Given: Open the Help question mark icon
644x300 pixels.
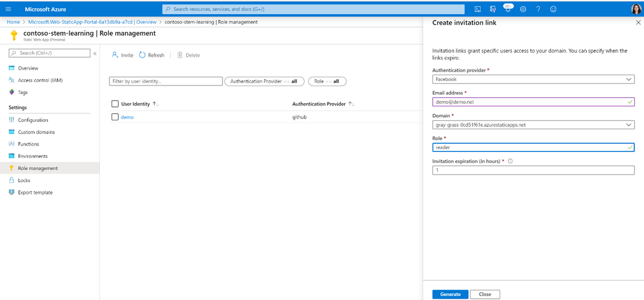Looking at the screenshot, I should (x=538, y=9).
